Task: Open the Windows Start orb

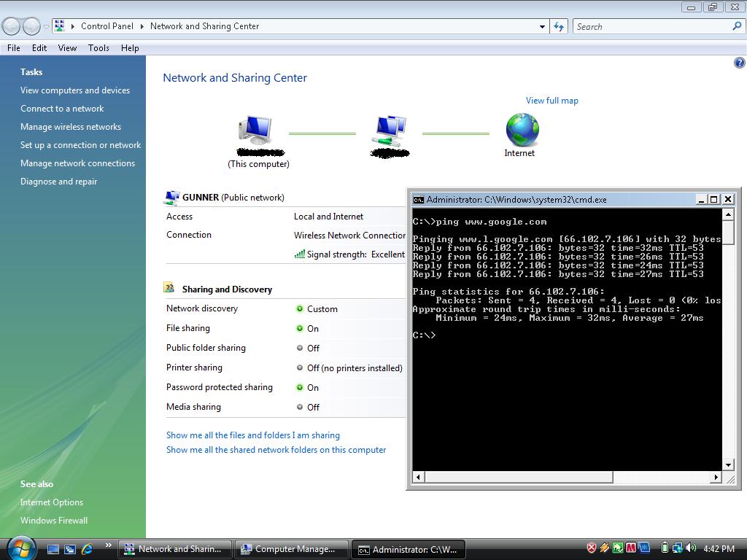Action: [21, 548]
